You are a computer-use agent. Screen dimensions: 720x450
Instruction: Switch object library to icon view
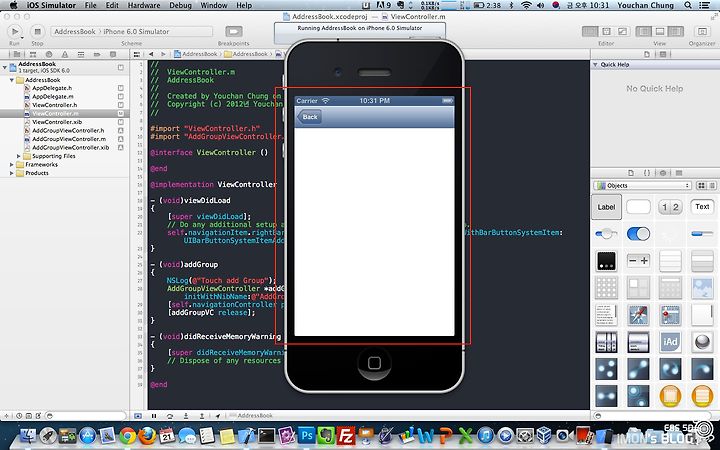pos(701,186)
